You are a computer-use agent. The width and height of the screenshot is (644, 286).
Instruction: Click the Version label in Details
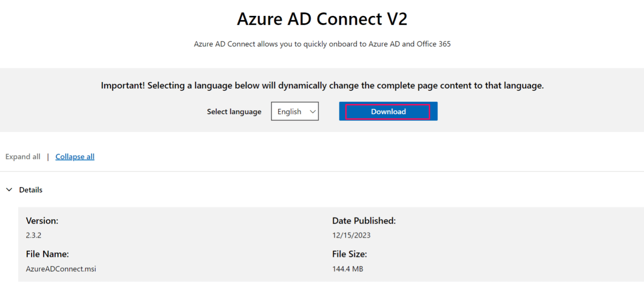pyautogui.click(x=42, y=221)
